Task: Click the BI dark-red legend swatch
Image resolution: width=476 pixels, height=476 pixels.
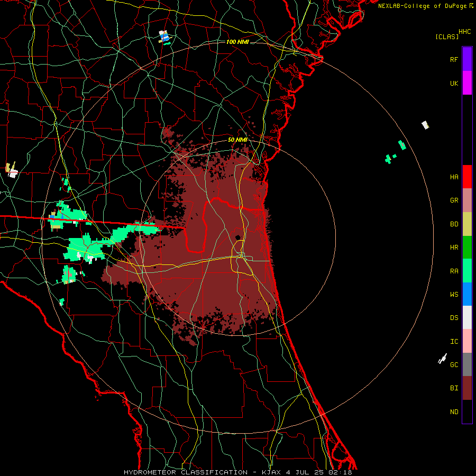Action: (x=467, y=388)
